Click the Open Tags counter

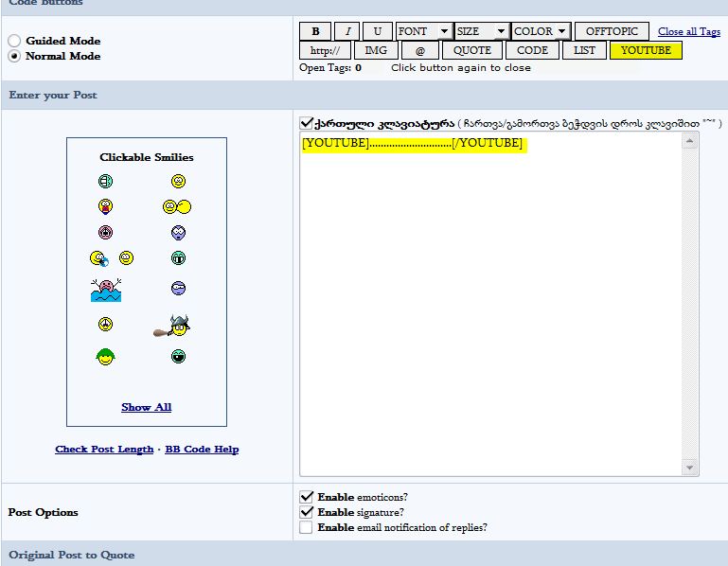330,68
